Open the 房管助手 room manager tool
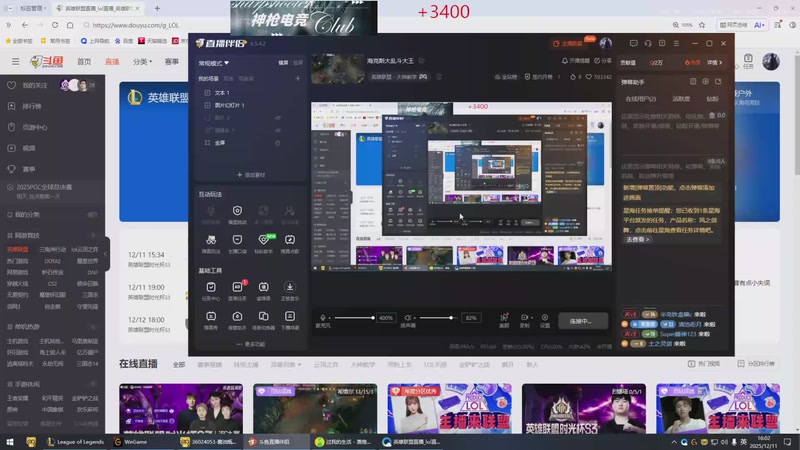Viewport: 800px width, 450px height. click(237, 316)
